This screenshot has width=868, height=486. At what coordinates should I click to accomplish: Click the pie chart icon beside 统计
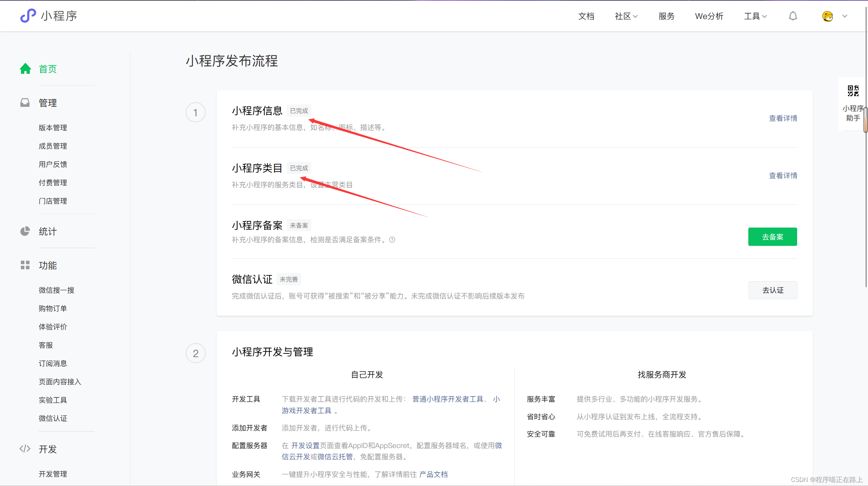tap(25, 231)
